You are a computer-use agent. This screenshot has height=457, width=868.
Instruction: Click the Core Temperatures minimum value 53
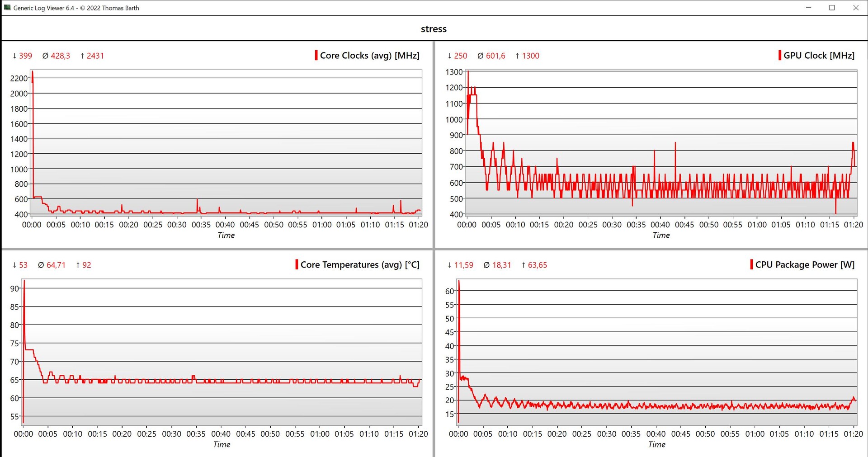pos(23,265)
